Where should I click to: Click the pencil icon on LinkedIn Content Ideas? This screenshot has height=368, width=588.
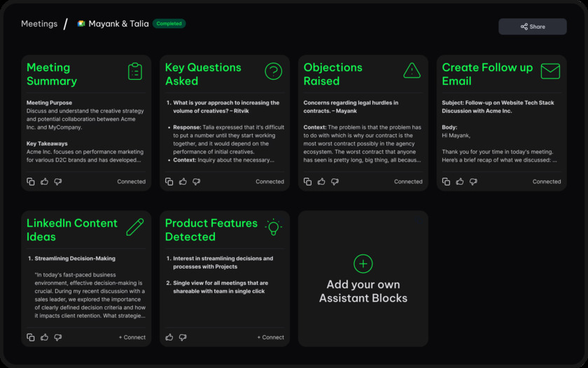point(135,227)
